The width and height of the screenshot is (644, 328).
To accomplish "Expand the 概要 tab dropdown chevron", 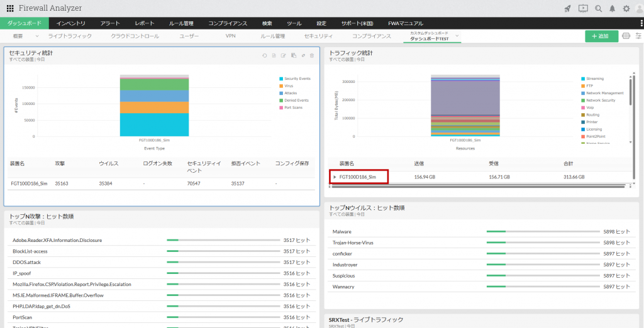I will point(37,36).
